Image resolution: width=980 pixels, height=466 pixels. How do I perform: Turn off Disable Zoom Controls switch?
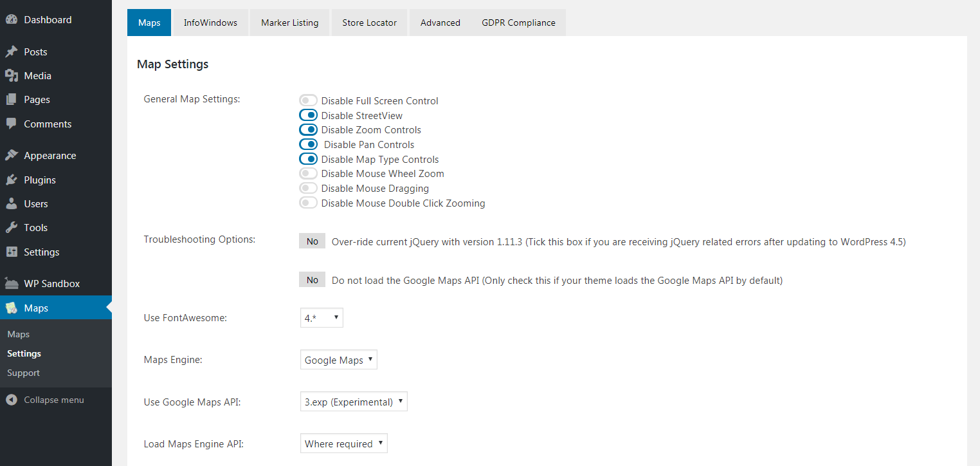coord(308,129)
